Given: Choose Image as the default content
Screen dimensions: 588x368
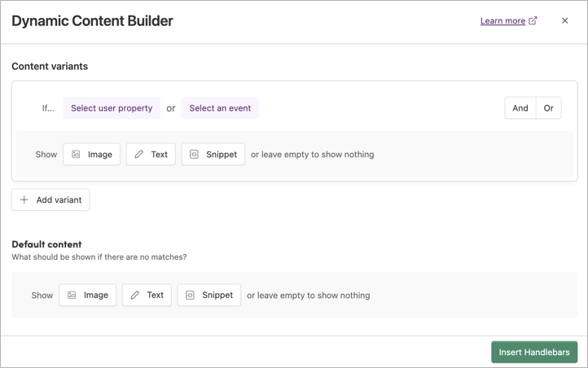Looking at the screenshot, I should tap(88, 296).
